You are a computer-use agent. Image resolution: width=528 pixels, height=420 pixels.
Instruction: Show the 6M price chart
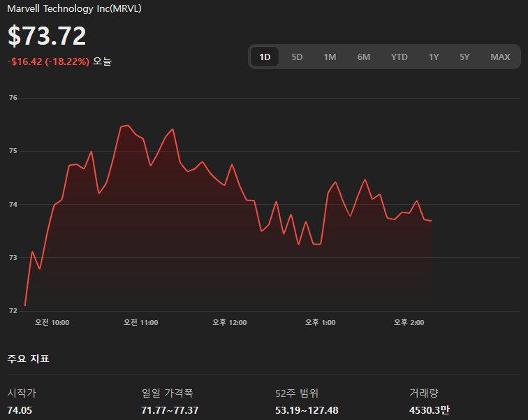(x=364, y=57)
